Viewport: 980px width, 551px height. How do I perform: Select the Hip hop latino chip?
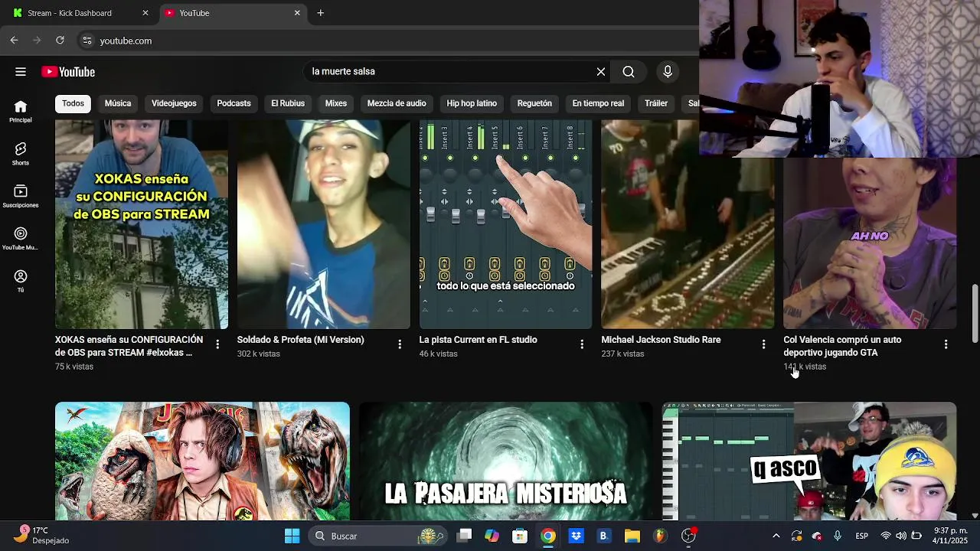tap(472, 103)
